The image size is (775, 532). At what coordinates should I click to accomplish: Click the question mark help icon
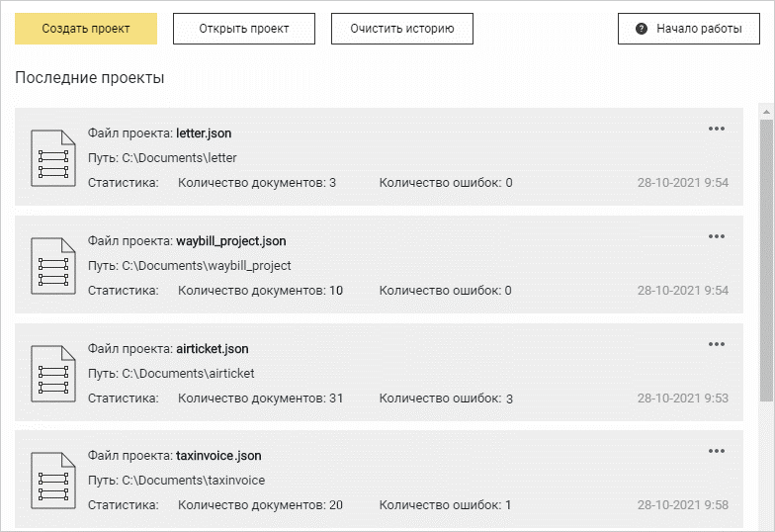[x=642, y=29]
